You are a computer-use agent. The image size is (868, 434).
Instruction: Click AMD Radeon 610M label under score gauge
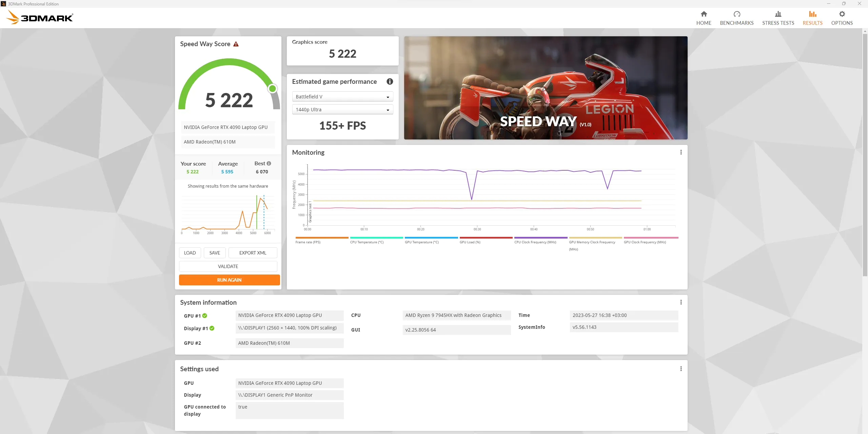point(228,142)
